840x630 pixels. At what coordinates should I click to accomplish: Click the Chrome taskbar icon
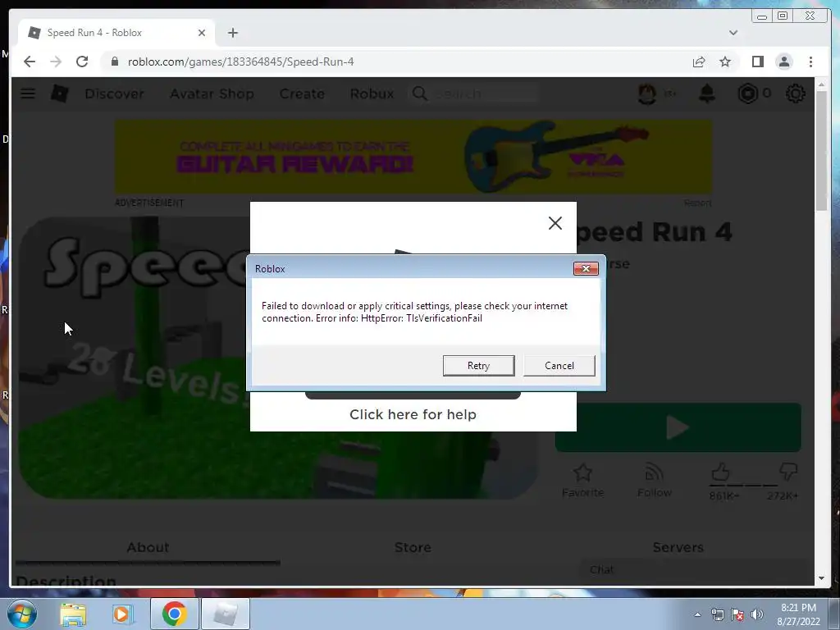point(174,614)
